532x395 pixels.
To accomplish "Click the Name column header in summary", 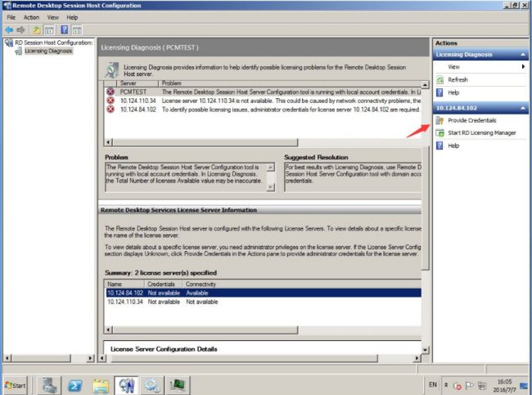I will tap(124, 284).
